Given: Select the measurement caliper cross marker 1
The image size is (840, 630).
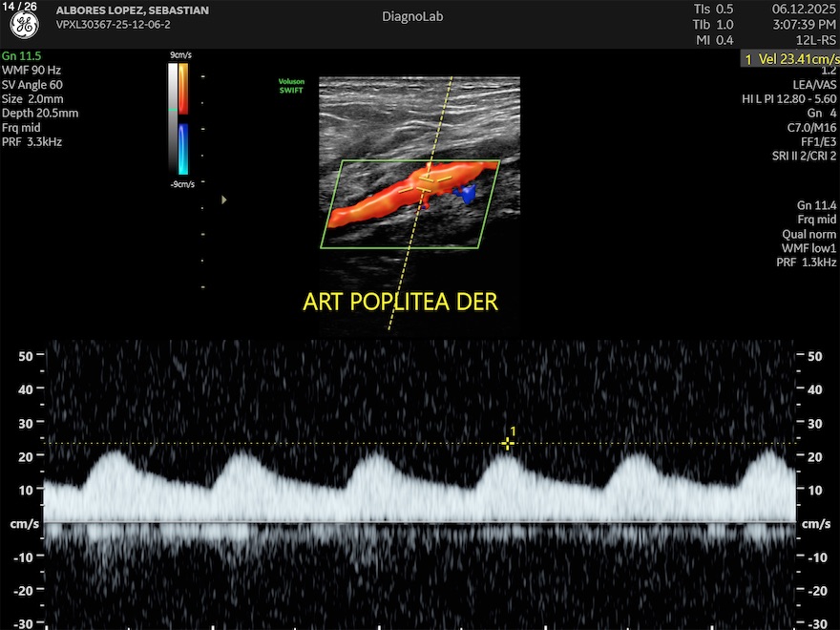Looking at the screenshot, I should (508, 443).
